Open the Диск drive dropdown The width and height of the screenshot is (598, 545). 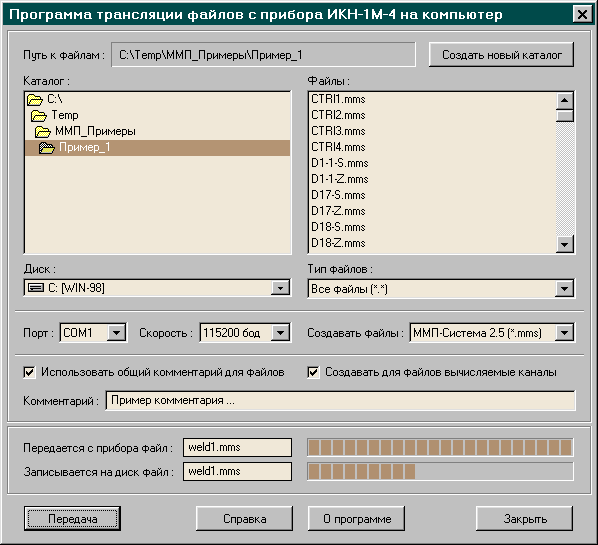pos(280,288)
